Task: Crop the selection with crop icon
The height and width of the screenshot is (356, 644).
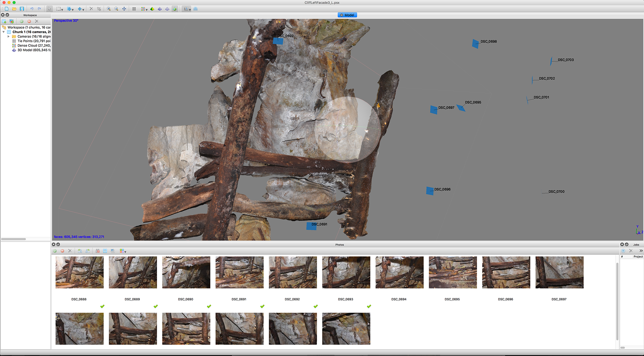Action: (99, 9)
